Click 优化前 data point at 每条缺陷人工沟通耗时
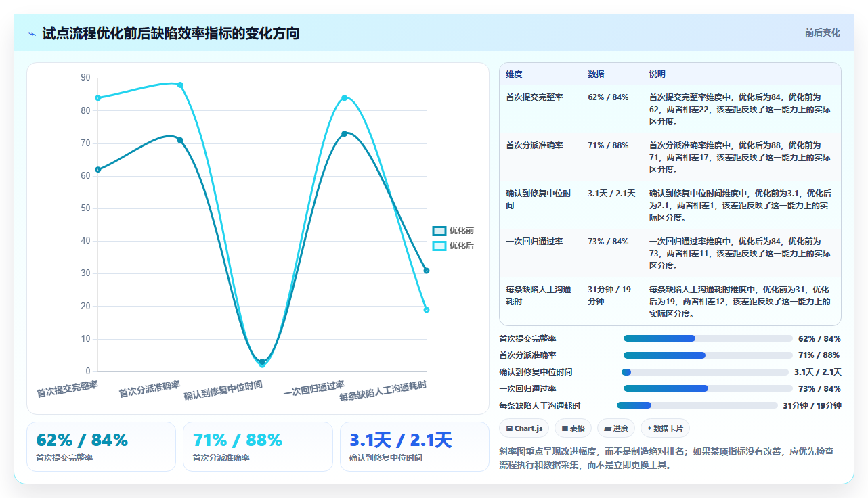The image size is (868, 498). (427, 271)
